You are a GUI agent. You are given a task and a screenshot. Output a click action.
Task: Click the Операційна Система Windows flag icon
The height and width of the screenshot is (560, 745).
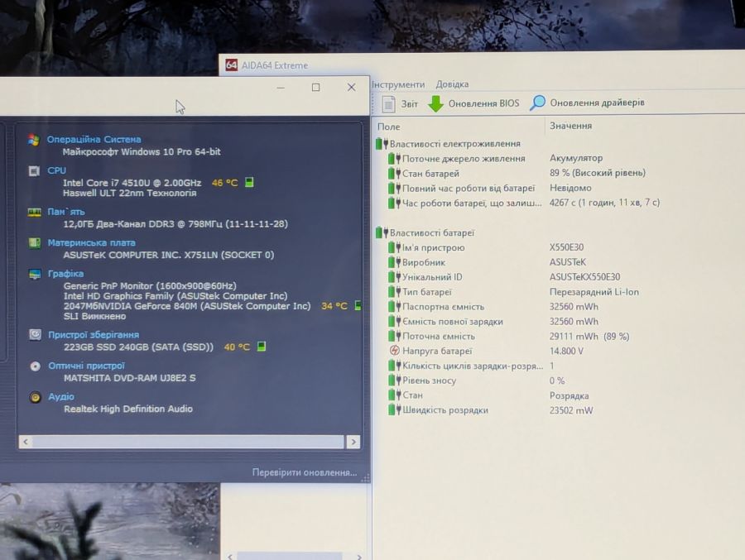tap(34, 140)
